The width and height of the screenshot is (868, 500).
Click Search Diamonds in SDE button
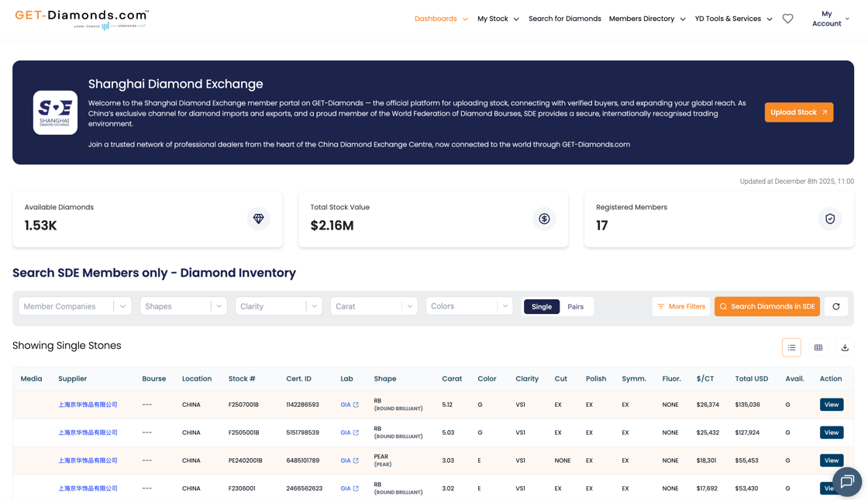tap(766, 306)
